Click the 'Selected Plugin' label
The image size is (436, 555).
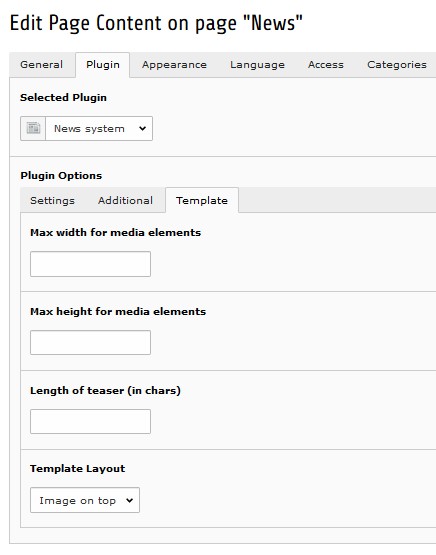(x=63, y=98)
